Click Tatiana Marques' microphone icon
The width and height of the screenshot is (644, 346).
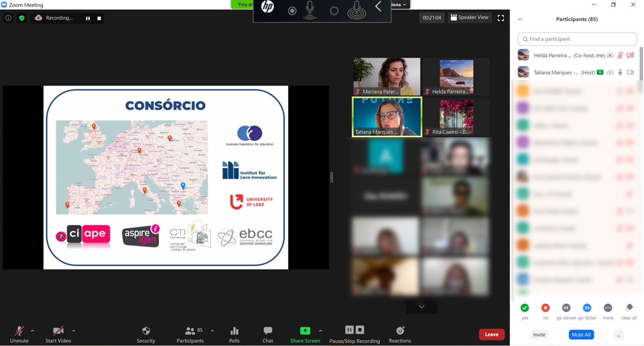pyautogui.click(x=620, y=72)
